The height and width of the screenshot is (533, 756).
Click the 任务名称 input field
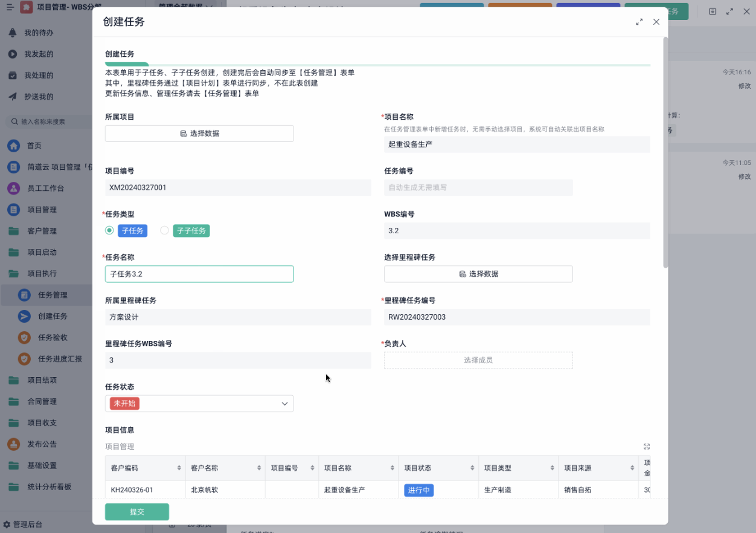point(199,274)
